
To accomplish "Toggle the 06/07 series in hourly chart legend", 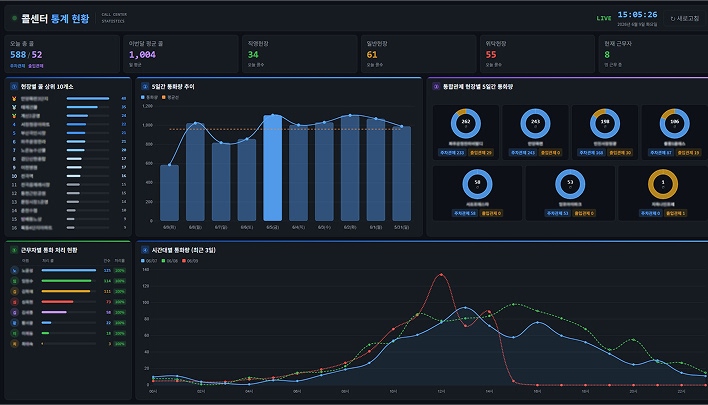I will coord(149,261).
